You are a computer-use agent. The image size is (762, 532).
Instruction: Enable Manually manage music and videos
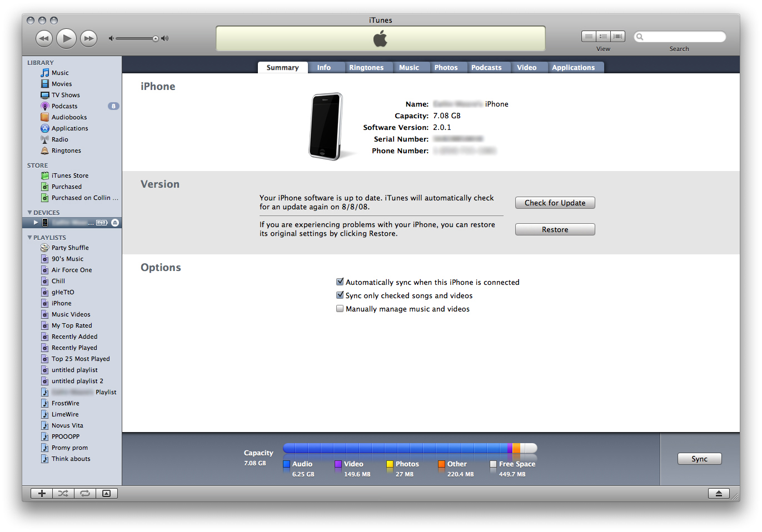point(340,308)
